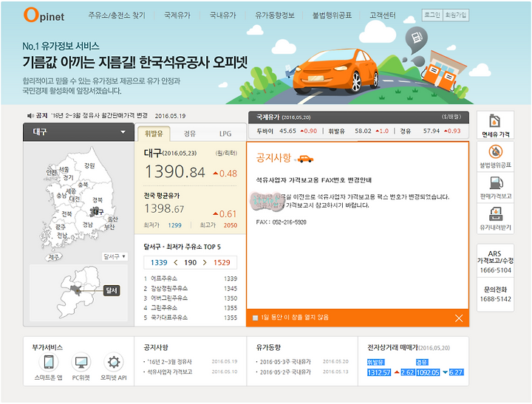The height and width of the screenshot is (404, 532).
Task: Click the right arrow in price range
Action: (x=205, y=262)
